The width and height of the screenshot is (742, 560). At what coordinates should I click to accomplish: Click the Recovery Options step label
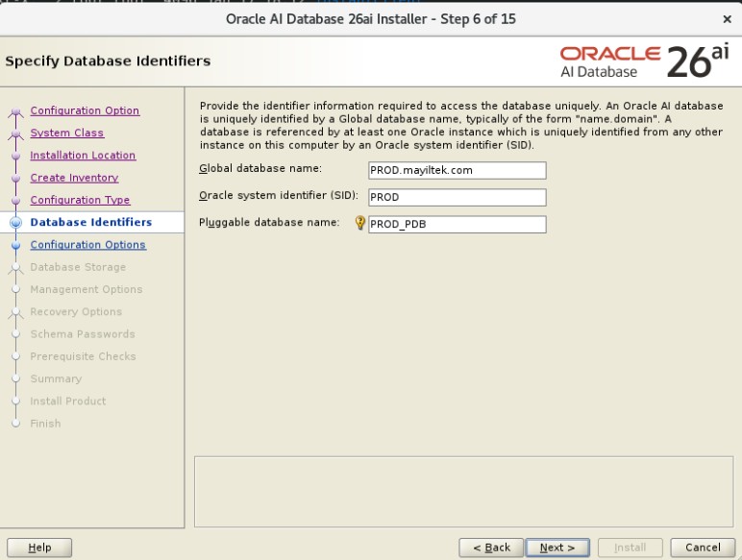pos(76,311)
